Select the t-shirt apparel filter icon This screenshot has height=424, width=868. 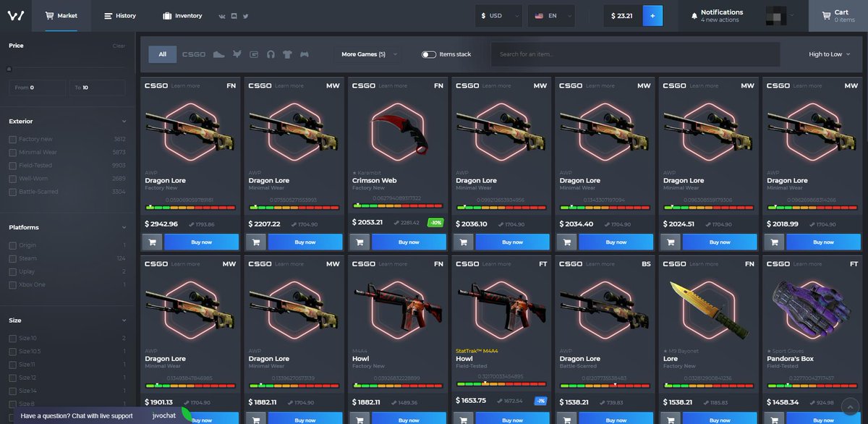coord(289,54)
